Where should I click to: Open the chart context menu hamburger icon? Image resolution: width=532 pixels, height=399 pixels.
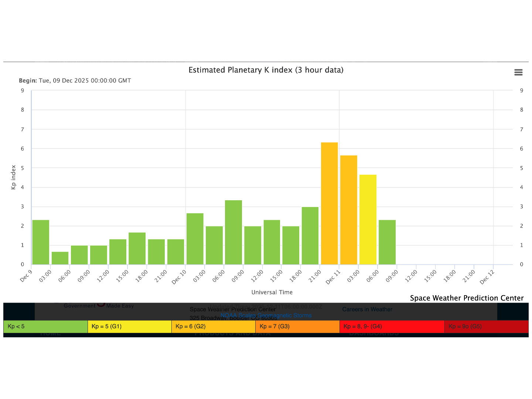(x=518, y=72)
